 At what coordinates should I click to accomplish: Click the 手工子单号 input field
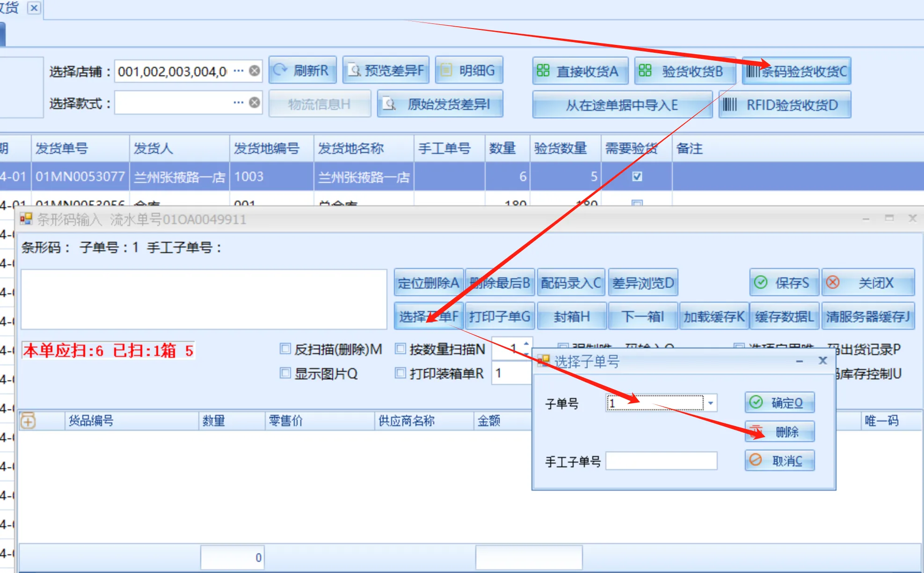coord(661,461)
